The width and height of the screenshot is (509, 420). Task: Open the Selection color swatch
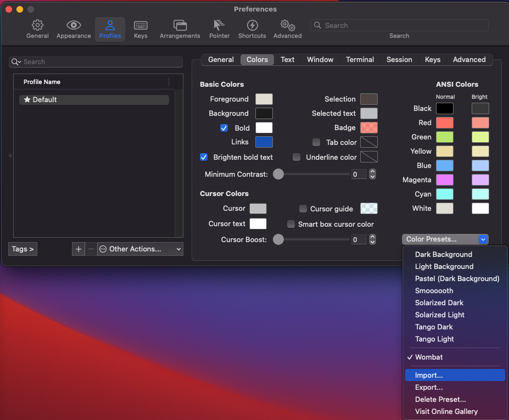(x=369, y=99)
